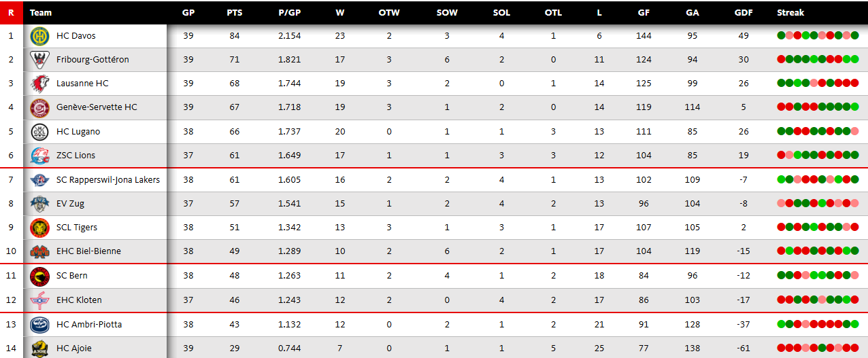Click the EV Zug team logo
The height and width of the screenshot is (358, 868).
(x=39, y=204)
